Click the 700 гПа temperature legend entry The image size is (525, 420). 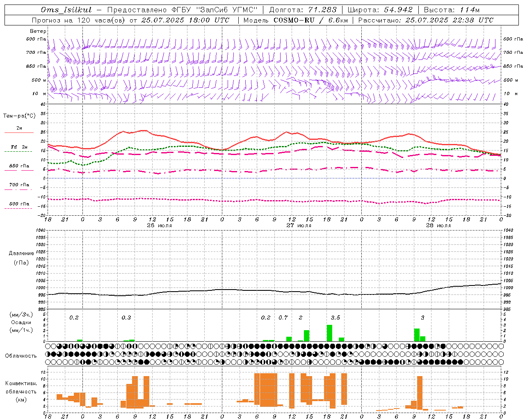19,185
